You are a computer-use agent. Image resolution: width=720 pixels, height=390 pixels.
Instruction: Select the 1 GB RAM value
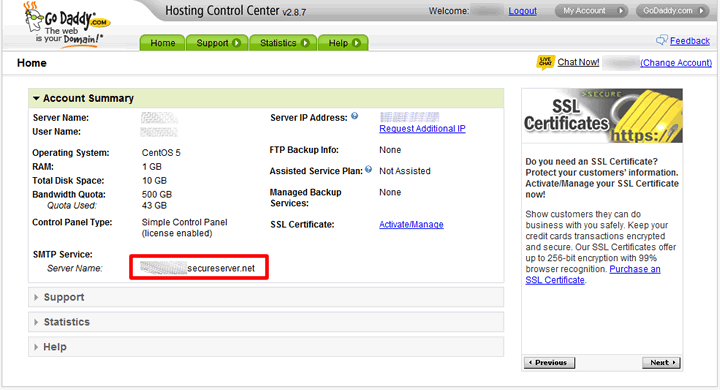152,167
